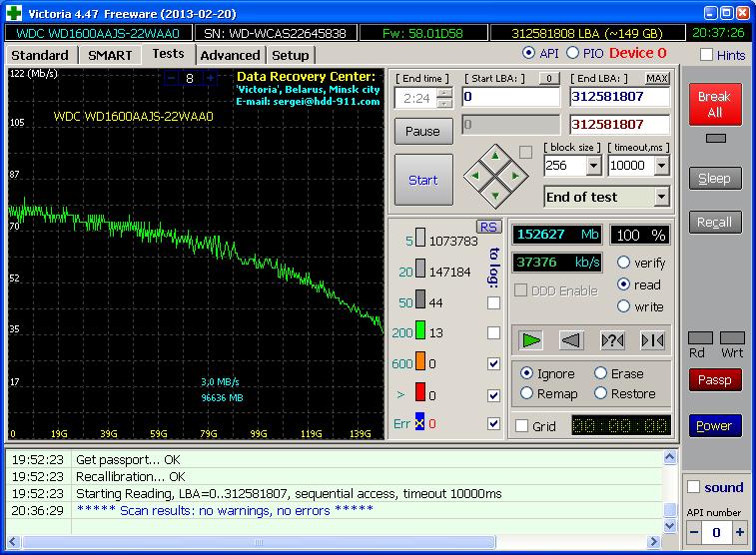
Task: Select PIO access mode
Action: (x=572, y=53)
